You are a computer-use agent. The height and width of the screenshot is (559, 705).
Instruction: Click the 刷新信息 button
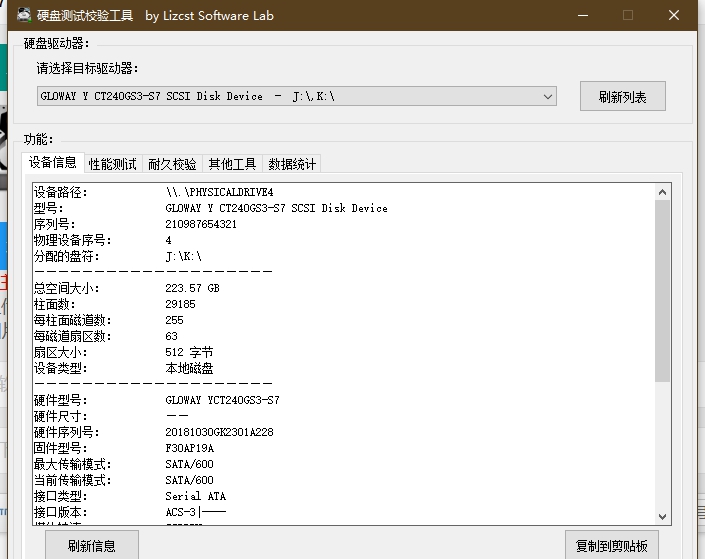(92, 546)
